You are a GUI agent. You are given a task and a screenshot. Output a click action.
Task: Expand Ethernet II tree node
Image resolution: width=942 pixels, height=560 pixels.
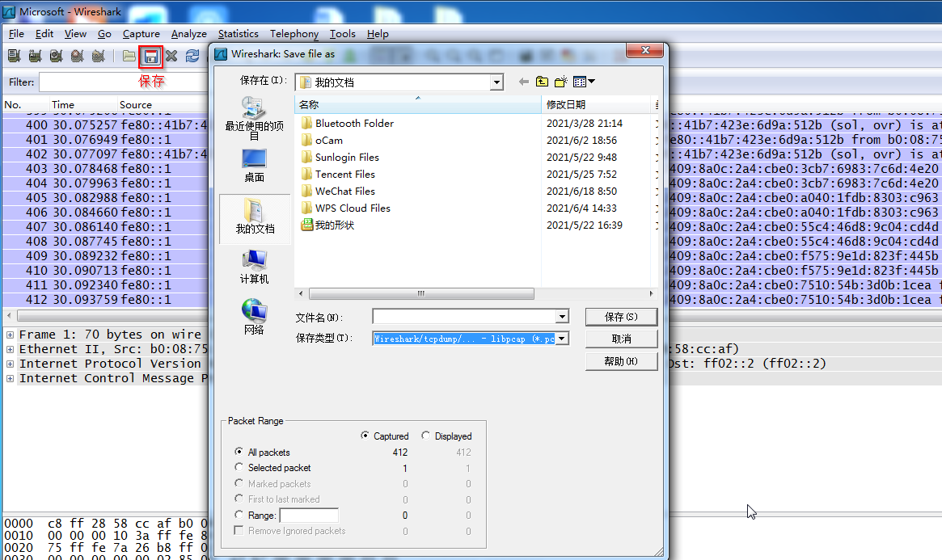coord(10,349)
